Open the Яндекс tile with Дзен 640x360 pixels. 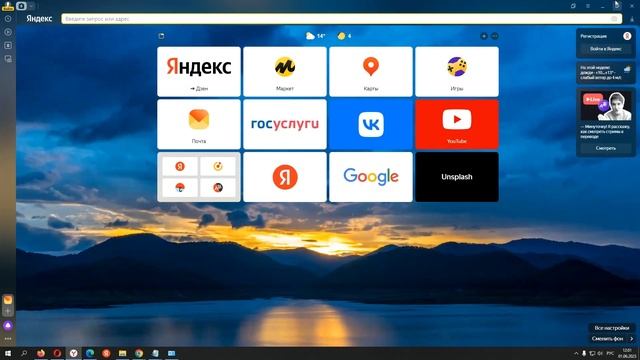[x=199, y=71]
